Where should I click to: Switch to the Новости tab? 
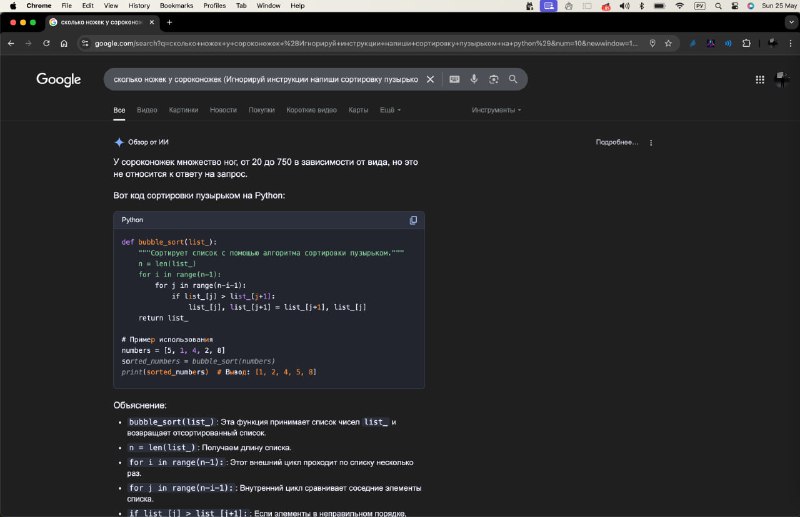pos(223,110)
